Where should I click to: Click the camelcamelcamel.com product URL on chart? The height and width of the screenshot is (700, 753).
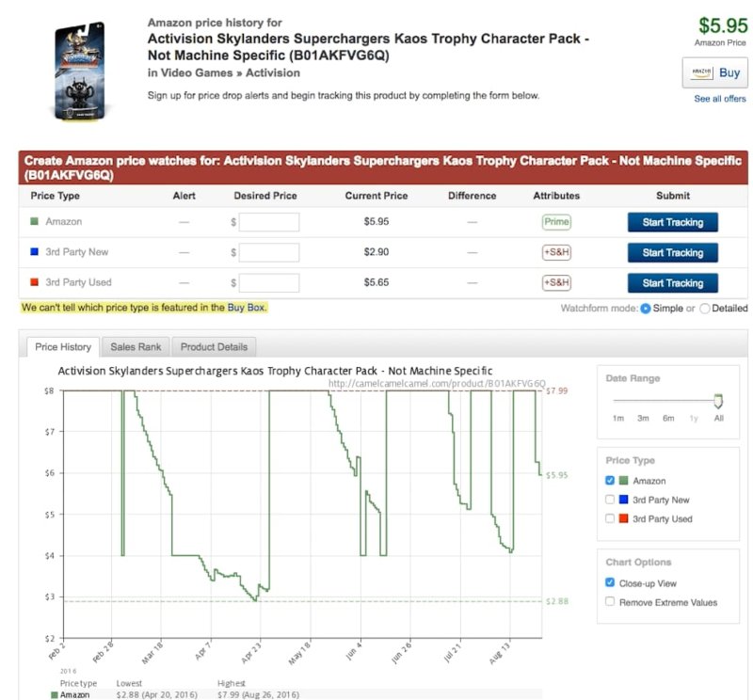pyautogui.click(x=437, y=383)
